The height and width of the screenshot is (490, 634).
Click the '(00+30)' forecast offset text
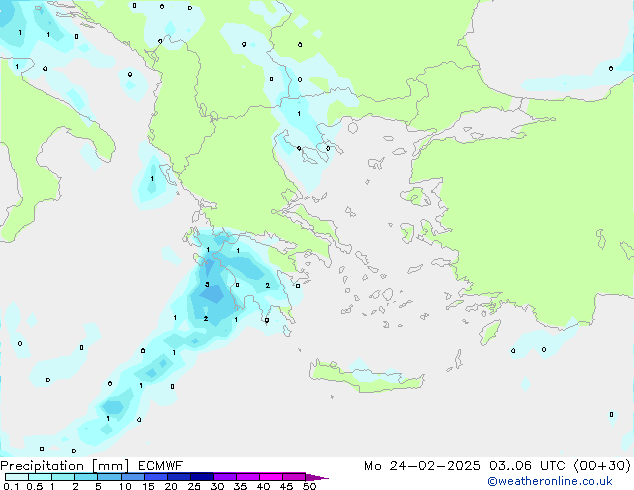tap(602, 466)
